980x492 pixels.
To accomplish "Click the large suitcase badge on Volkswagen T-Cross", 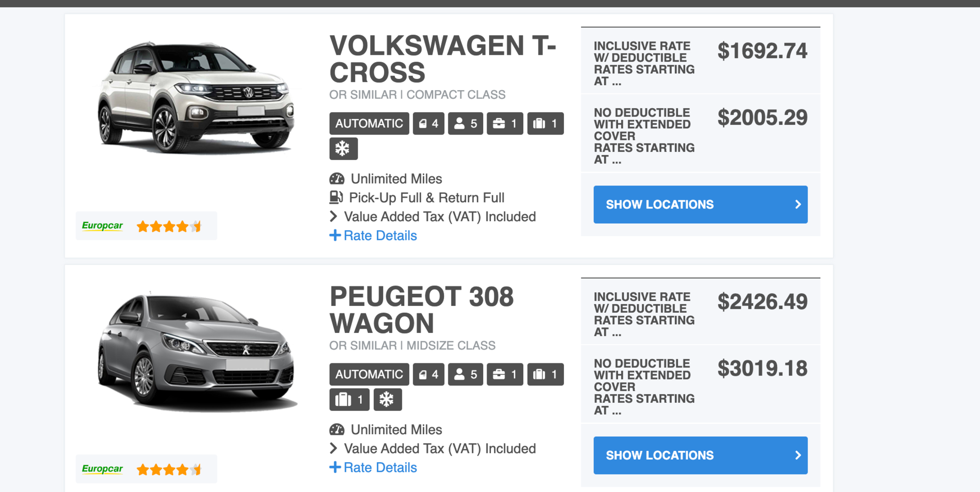I will (x=545, y=123).
